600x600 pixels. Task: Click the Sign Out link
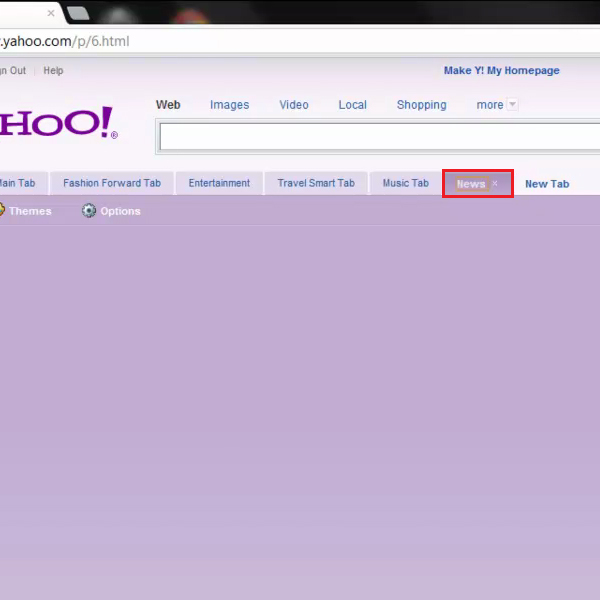click(x=13, y=71)
